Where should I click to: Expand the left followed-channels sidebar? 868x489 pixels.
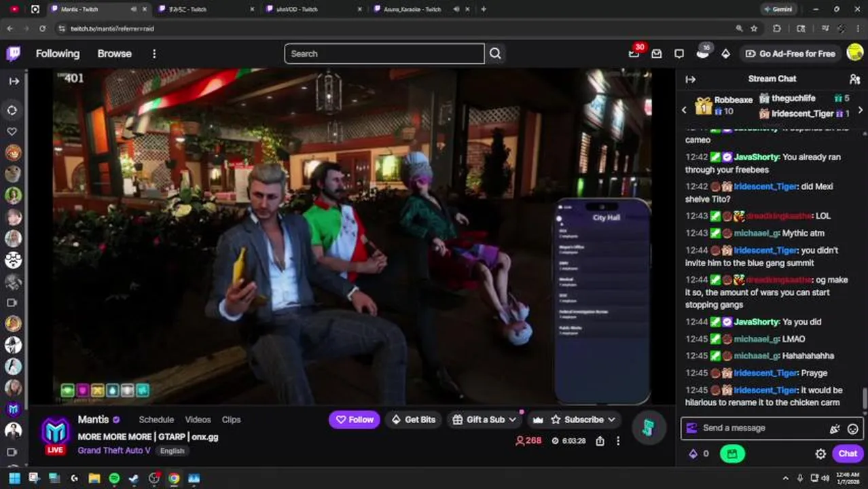[14, 81]
